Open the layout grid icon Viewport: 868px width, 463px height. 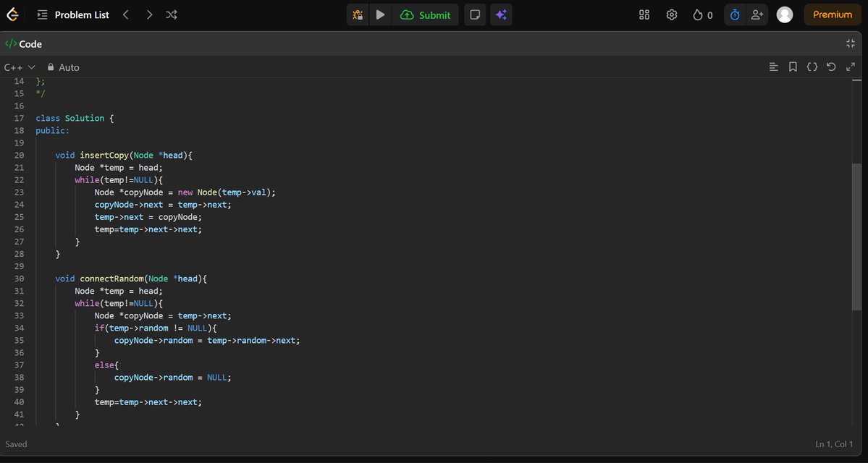(x=644, y=14)
